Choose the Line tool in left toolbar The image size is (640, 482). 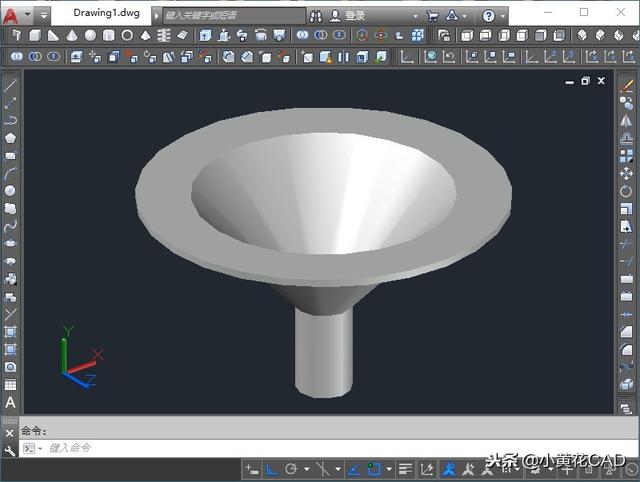pos(10,85)
